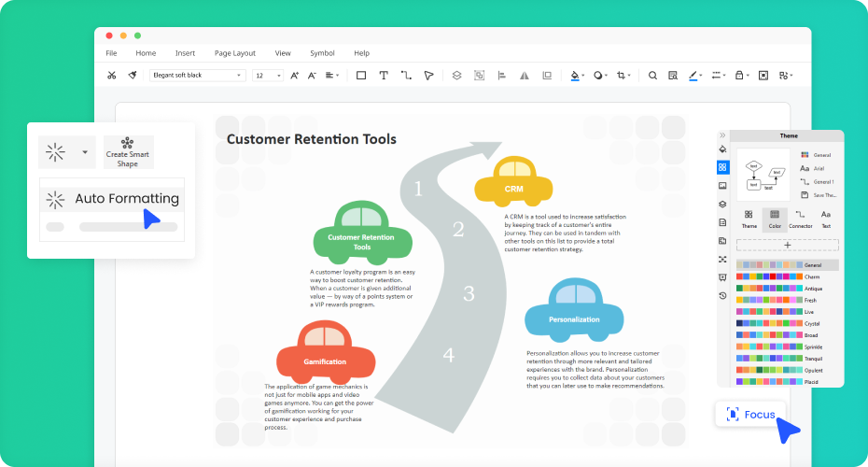The height and width of the screenshot is (467, 868).
Task: Switch to the Connector tab in Theme panel
Action: 800,219
